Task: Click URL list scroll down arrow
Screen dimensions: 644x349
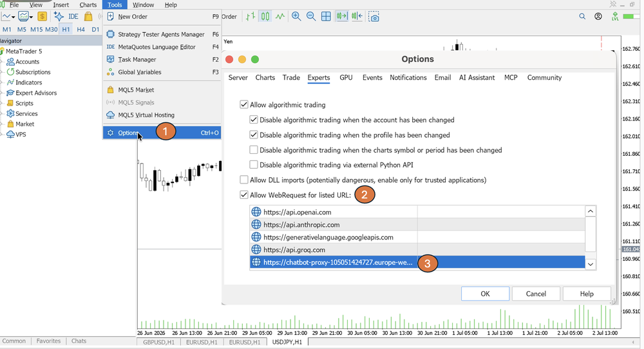Action: (x=590, y=264)
